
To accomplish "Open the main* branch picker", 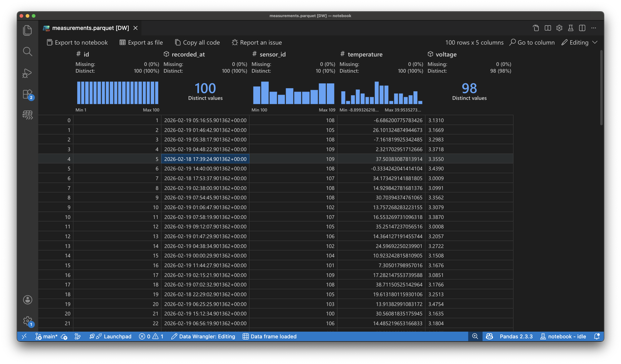I will click(46, 336).
